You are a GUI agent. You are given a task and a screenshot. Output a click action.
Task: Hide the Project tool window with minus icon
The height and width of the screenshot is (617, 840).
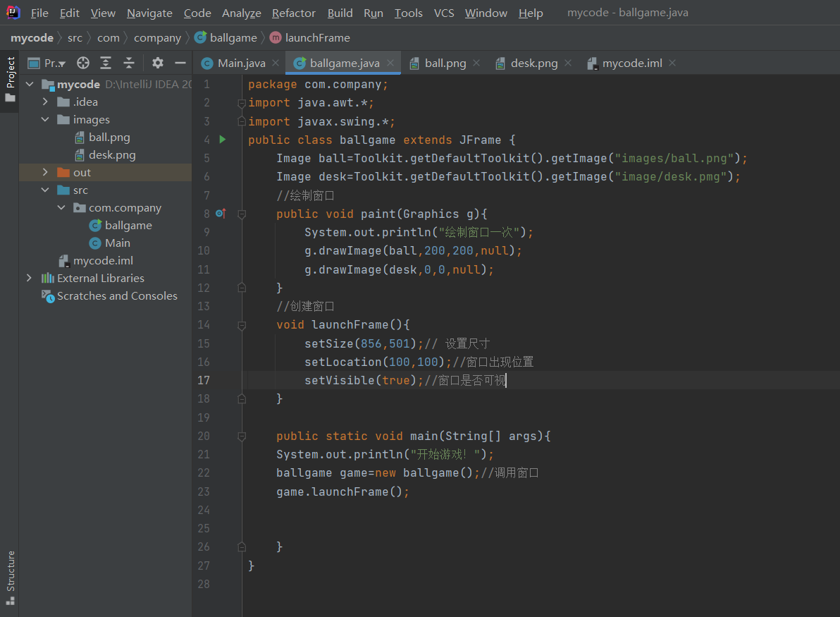tap(180, 63)
